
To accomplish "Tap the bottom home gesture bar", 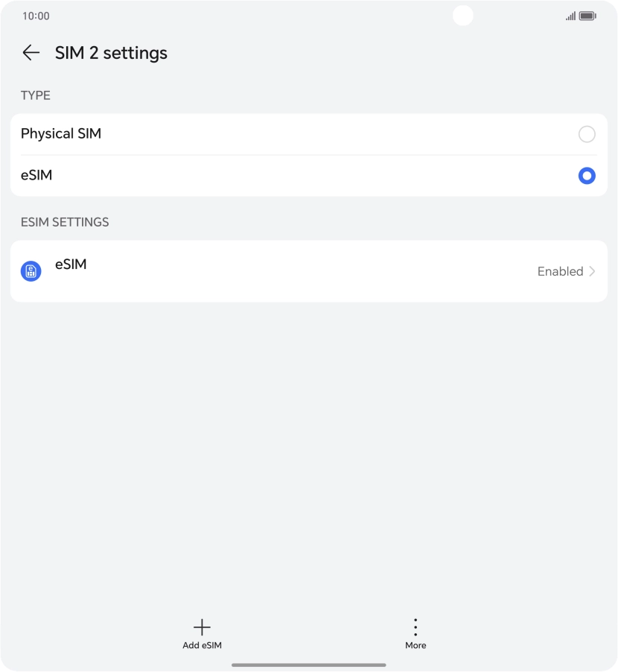I will pyautogui.click(x=309, y=665).
